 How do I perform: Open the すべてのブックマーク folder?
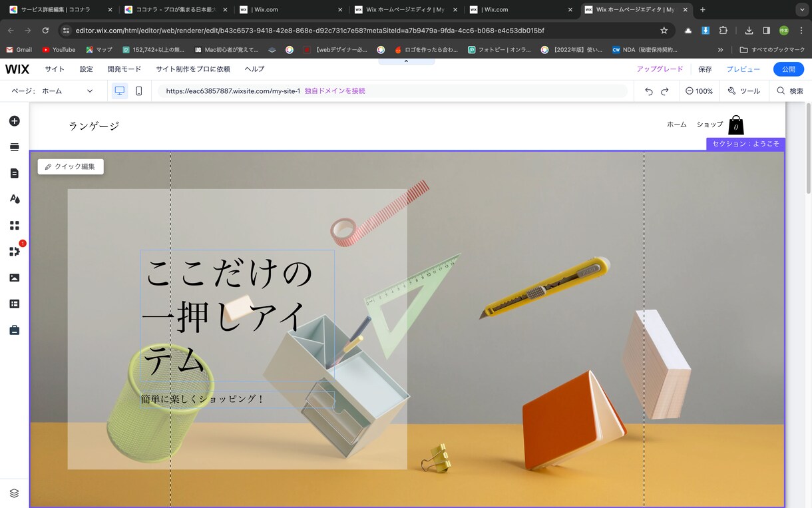772,50
